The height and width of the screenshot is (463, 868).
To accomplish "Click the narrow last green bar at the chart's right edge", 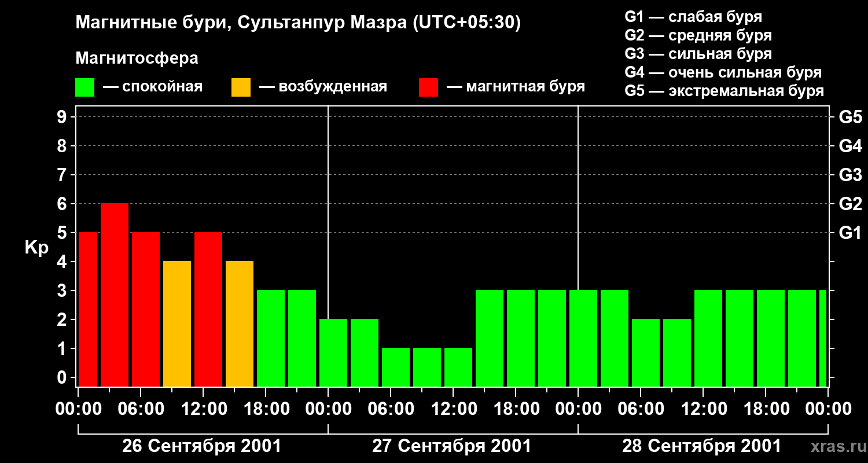I will (x=823, y=338).
